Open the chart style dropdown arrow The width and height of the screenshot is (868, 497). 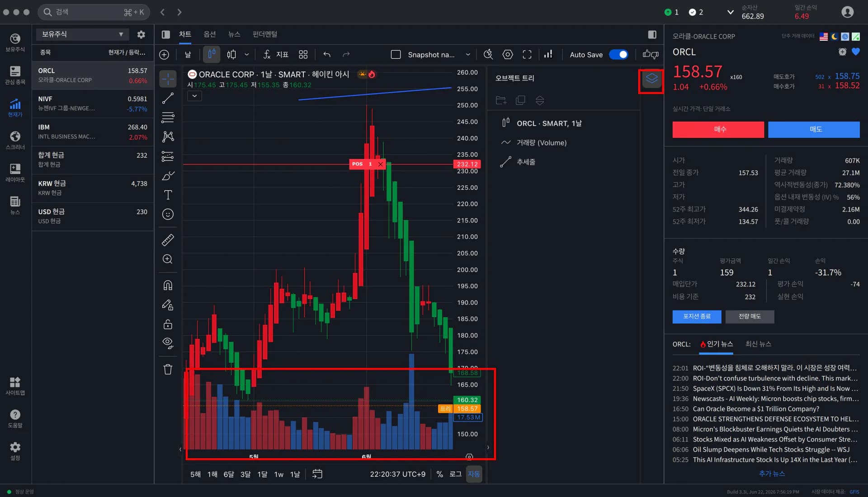(246, 55)
